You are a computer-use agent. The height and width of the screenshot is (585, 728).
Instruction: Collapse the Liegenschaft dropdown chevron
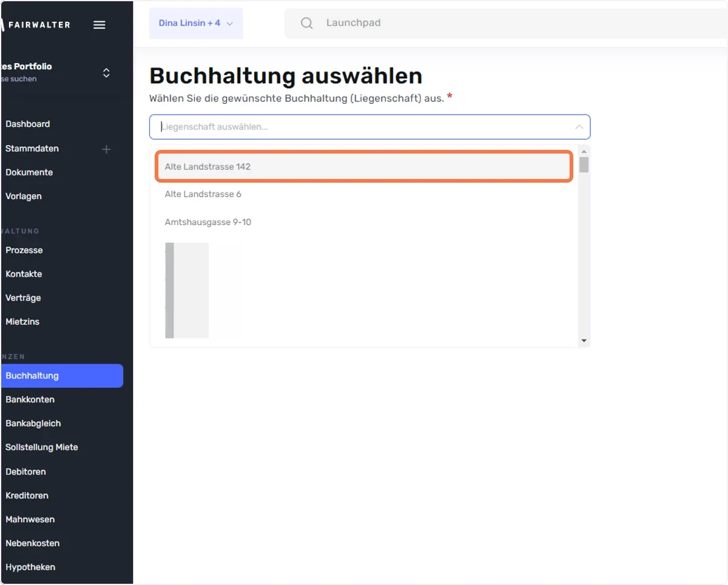[579, 127]
